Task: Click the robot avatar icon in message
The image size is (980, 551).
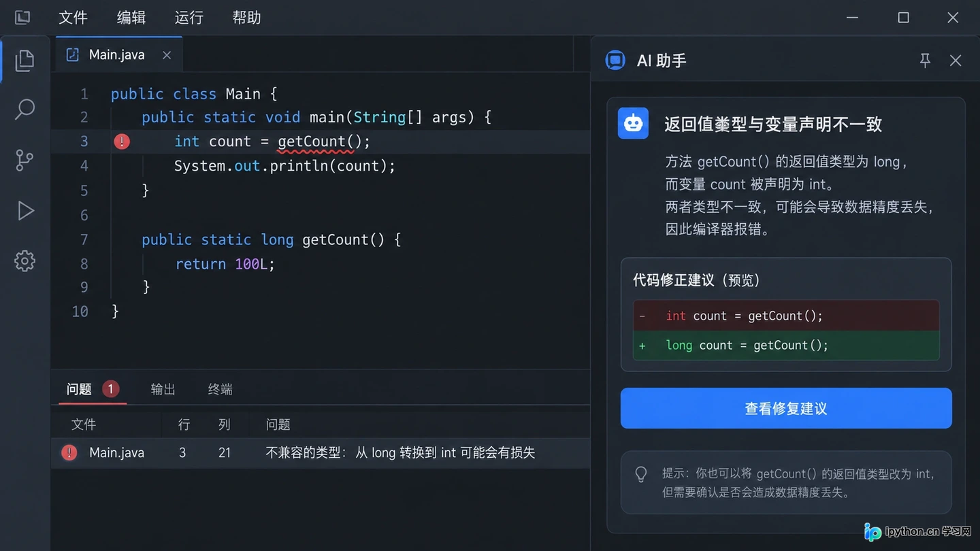Action: click(x=633, y=123)
